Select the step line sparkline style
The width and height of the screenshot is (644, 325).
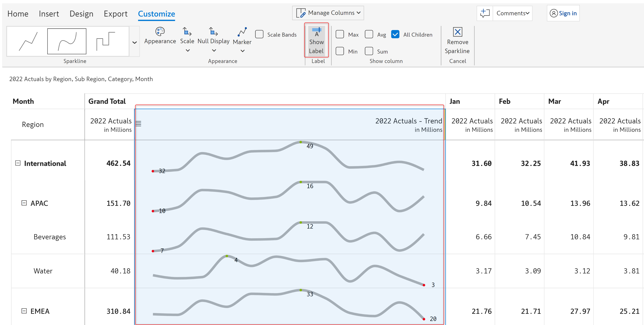pyautogui.click(x=106, y=41)
